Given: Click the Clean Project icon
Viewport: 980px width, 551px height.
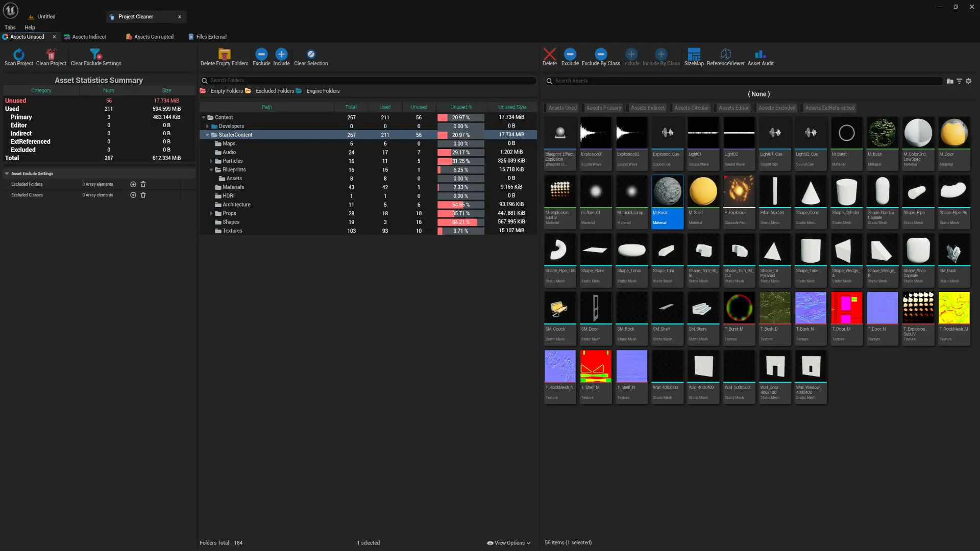Looking at the screenshot, I should (x=51, y=55).
